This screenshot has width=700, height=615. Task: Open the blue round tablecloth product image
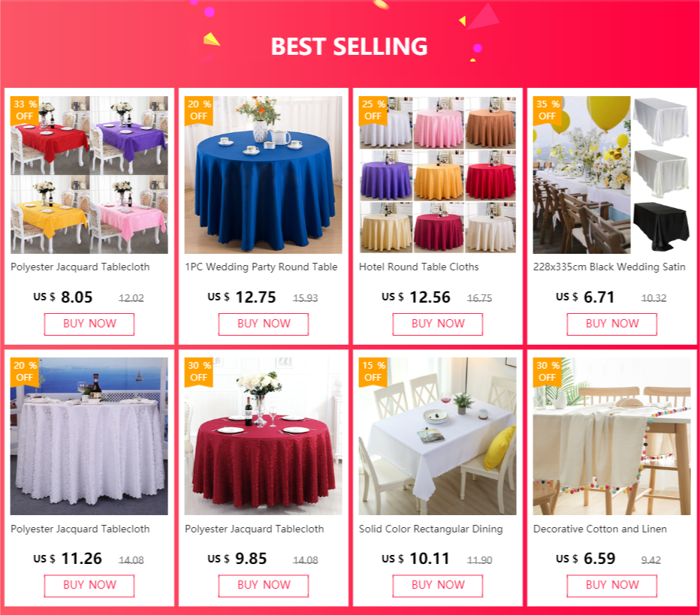click(264, 175)
